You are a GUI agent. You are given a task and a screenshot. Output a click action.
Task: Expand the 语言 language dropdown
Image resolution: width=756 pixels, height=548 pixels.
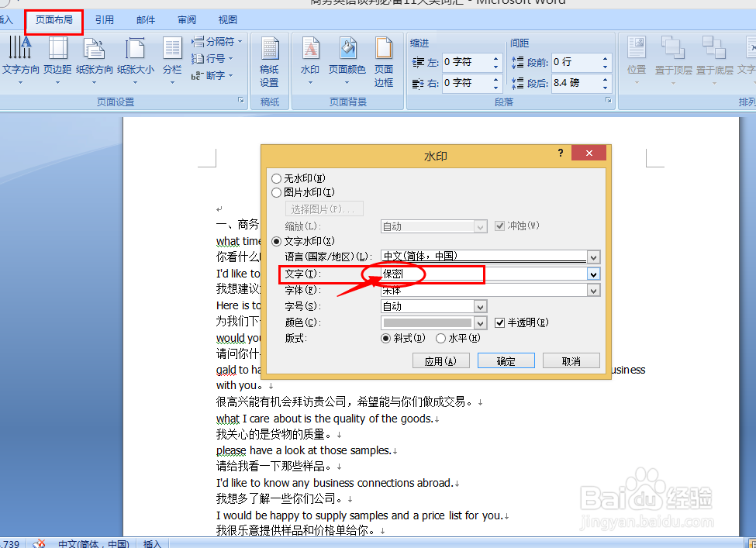593,257
